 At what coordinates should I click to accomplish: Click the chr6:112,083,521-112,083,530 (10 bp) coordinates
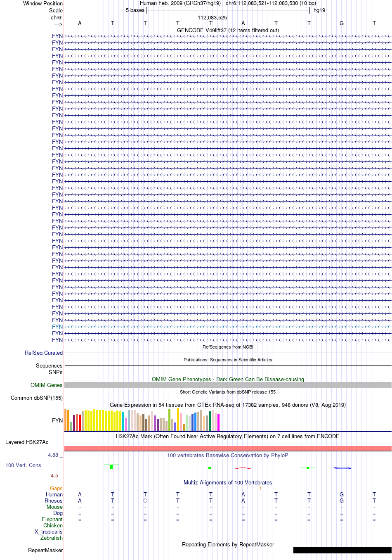(x=271, y=3)
